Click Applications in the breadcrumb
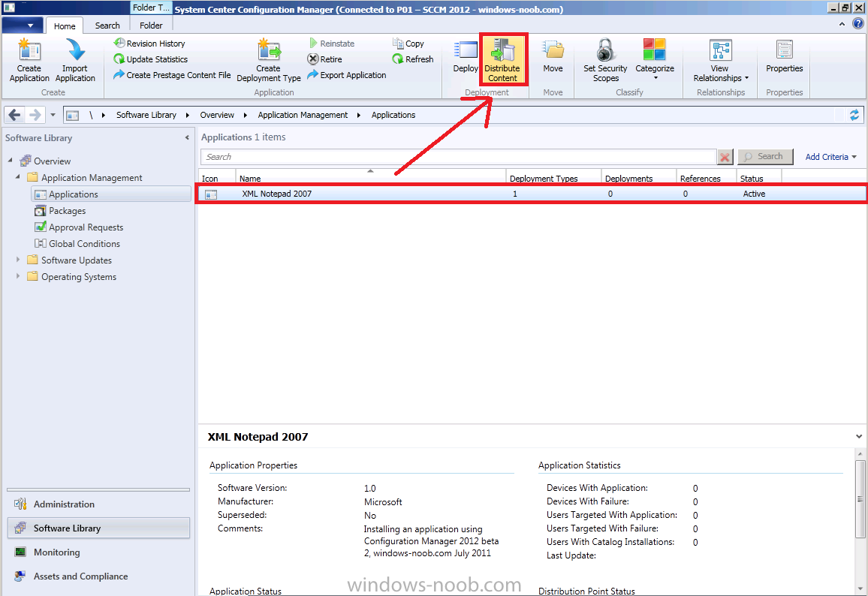This screenshot has width=868, height=596. pyautogui.click(x=393, y=115)
